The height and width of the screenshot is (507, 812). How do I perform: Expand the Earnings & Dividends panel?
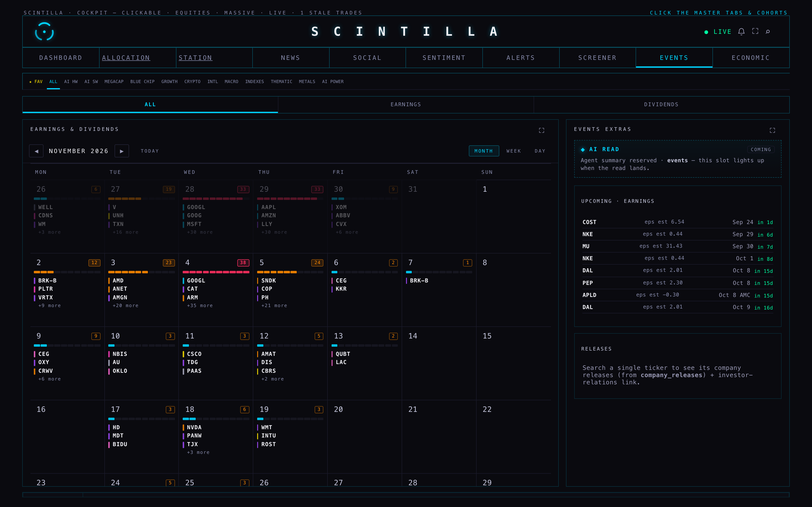541,130
